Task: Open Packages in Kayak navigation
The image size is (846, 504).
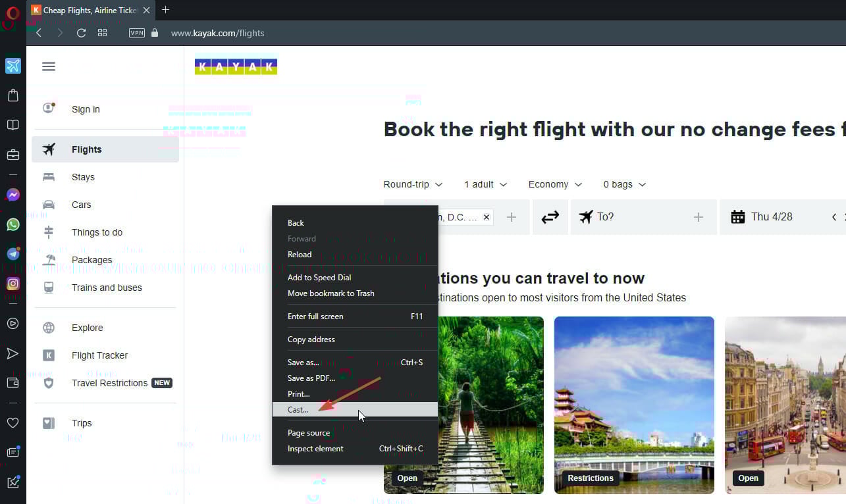Action: (105, 260)
